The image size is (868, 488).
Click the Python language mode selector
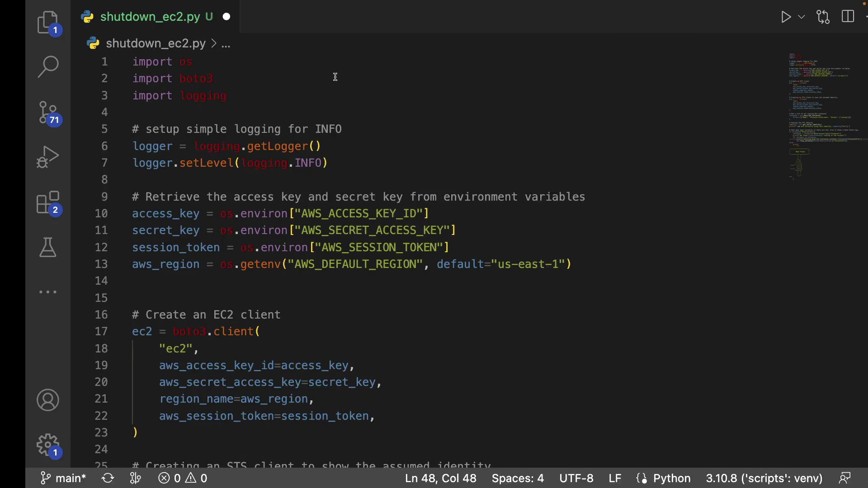coord(671,478)
